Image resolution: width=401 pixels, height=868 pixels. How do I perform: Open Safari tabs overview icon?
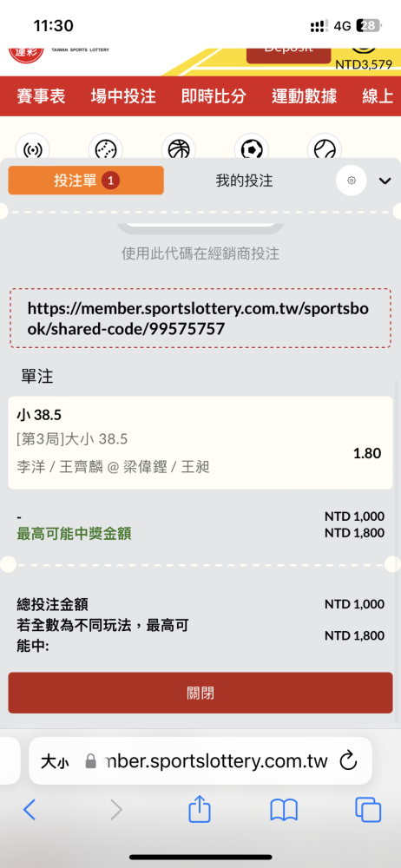click(x=368, y=811)
